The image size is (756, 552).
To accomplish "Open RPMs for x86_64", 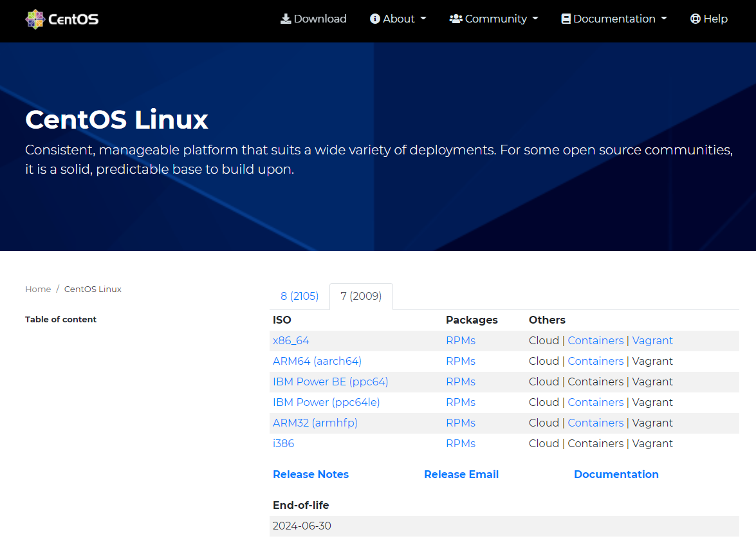I will pos(461,340).
